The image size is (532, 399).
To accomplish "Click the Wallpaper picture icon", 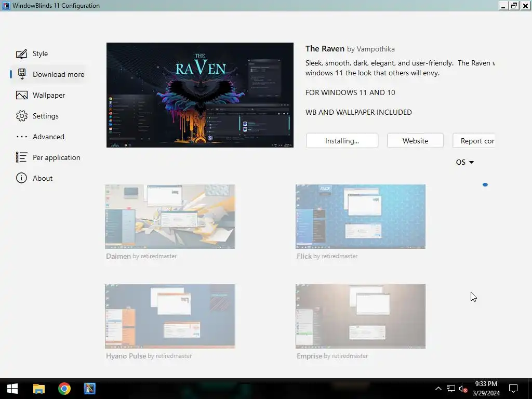I will click(x=22, y=96).
